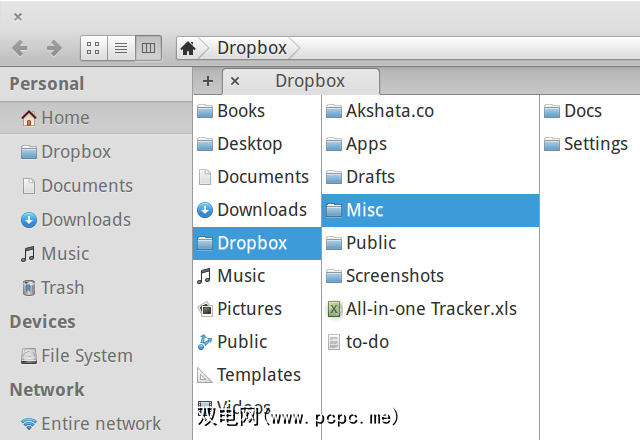This screenshot has height=440, width=640.
Task: Open Entire network in the sidebar
Action: 96,424
